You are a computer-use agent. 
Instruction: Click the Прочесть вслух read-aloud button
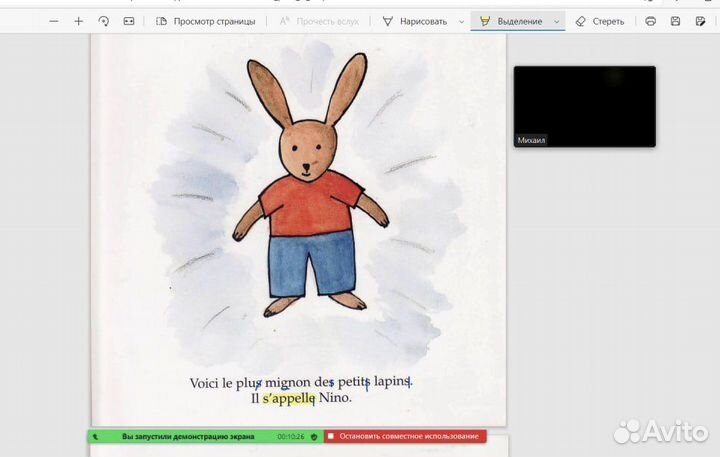click(319, 21)
